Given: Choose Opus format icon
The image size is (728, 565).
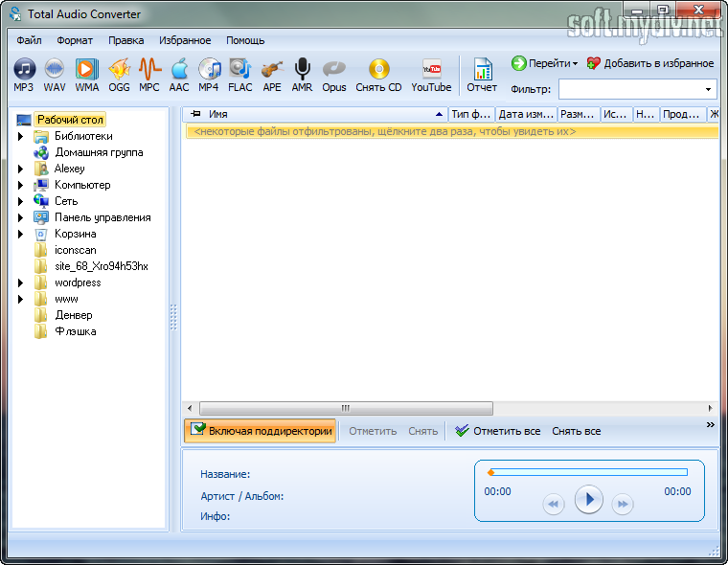Looking at the screenshot, I should (334, 69).
